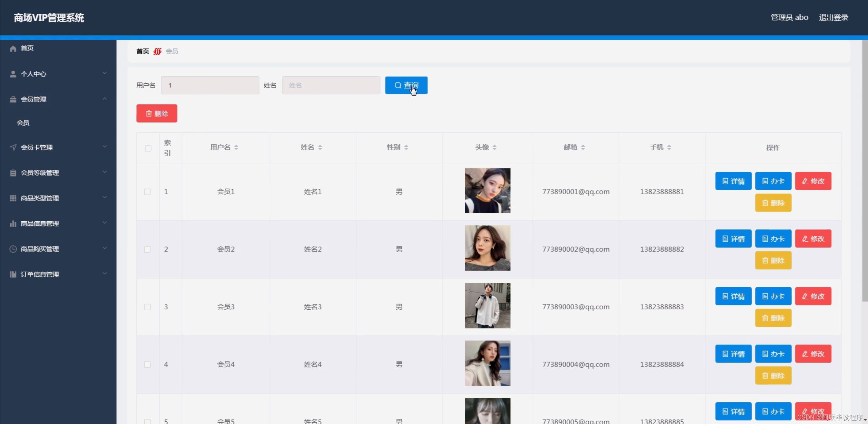868x424 pixels.
Task: Check the select-all checkbox in table header
Action: [x=148, y=148]
